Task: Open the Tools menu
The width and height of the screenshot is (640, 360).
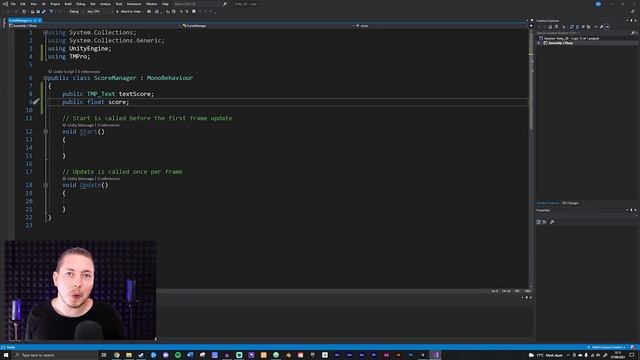Action: tap(119, 4)
